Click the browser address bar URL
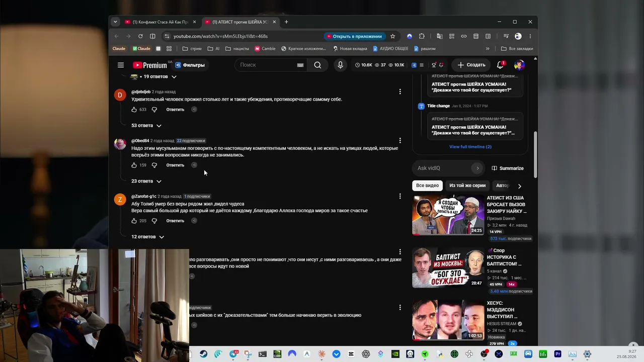 (220, 36)
